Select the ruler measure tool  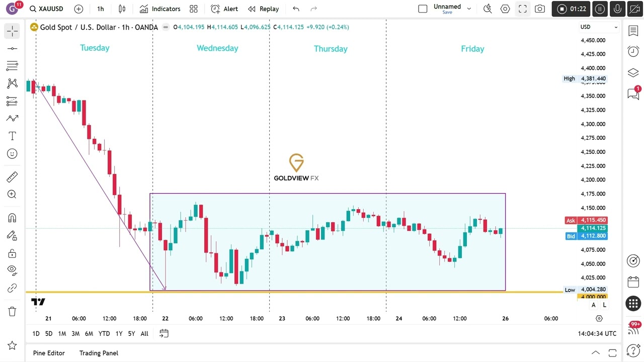click(x=12, y=177)
